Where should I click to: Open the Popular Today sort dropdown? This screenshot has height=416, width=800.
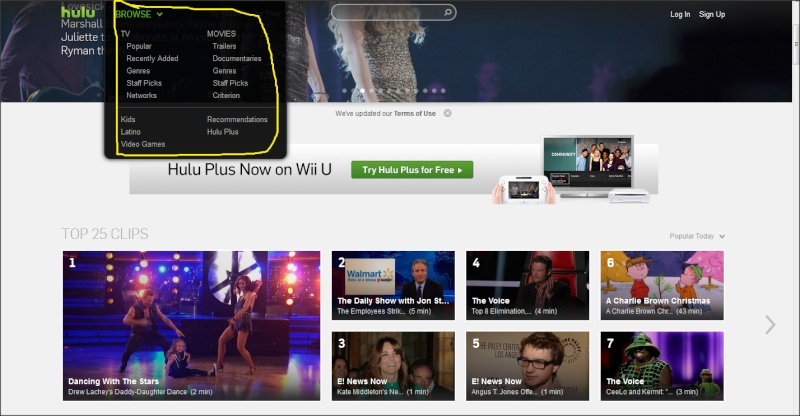[x=697, y=236]
